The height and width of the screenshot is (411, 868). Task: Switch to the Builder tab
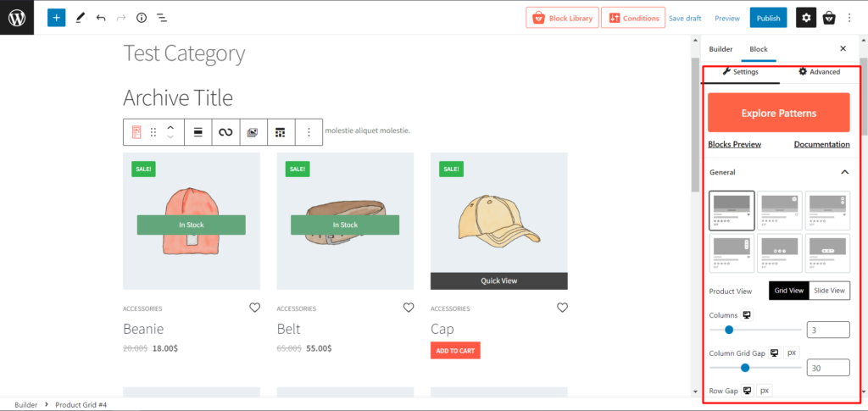click(721, 48)
